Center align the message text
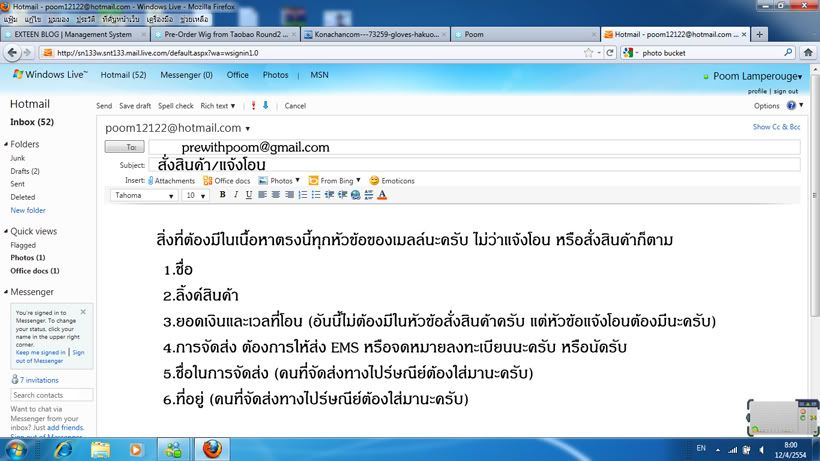Screen dimensions: 820x461 coord(276,195)
